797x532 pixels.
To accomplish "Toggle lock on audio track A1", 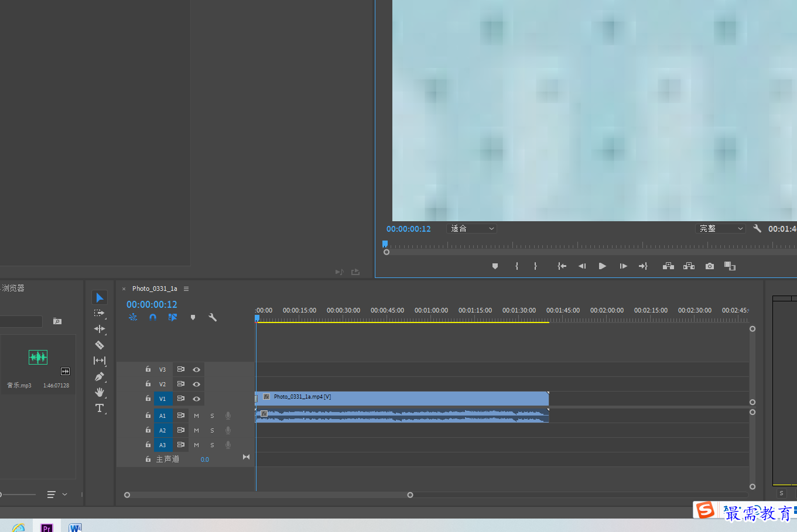I will [148, 416].
